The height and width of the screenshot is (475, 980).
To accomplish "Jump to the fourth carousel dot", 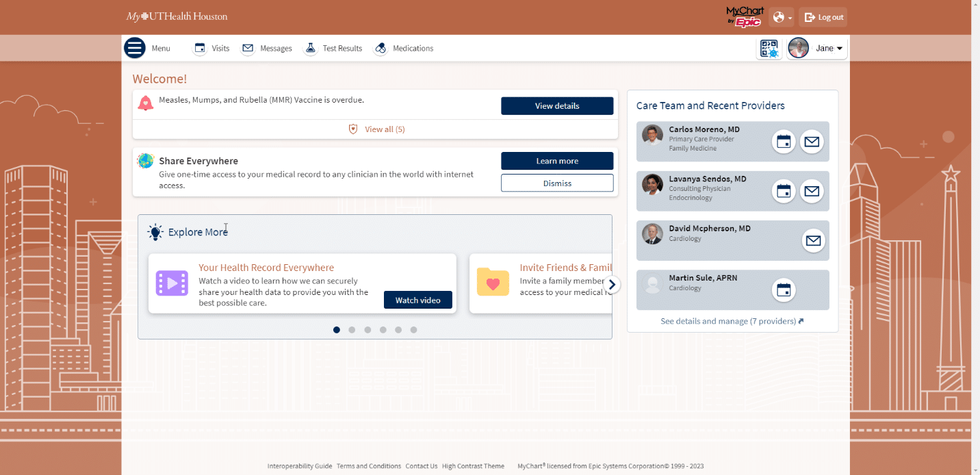I will point(383,330).
